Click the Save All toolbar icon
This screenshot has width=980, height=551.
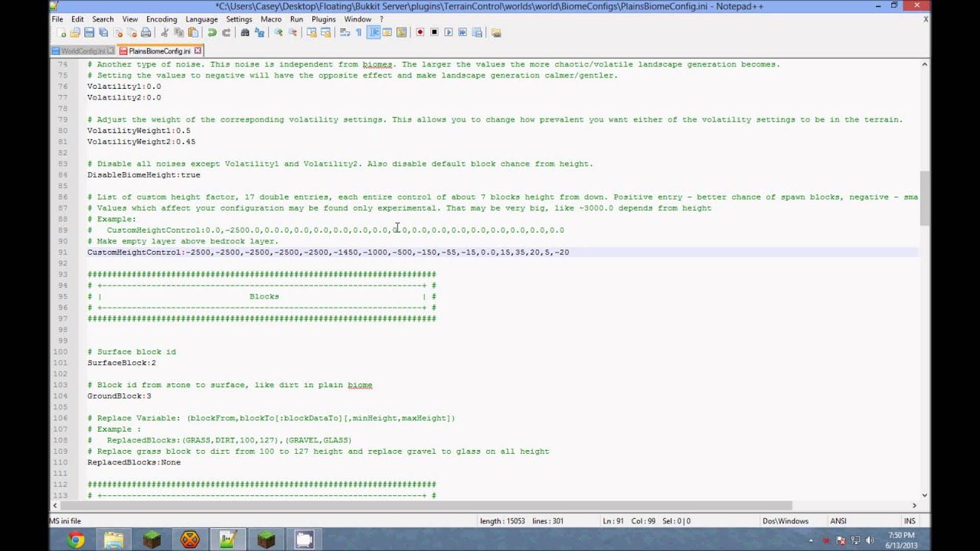point(103,32)
